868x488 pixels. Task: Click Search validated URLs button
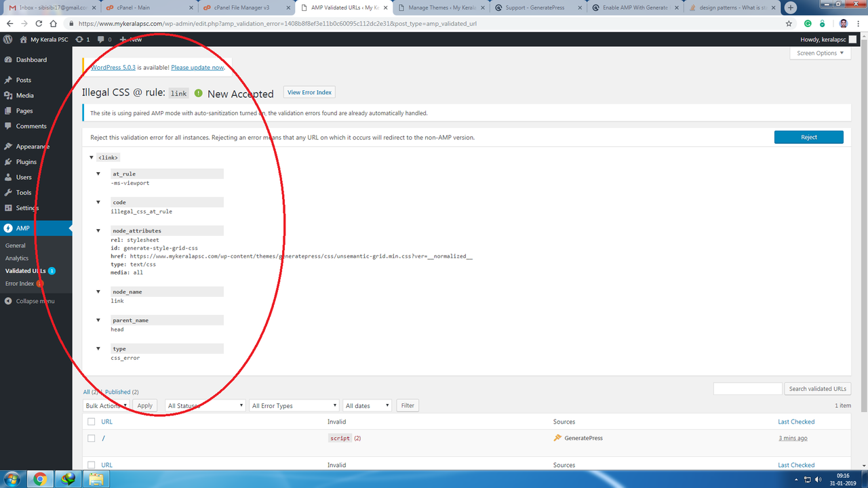818,389
